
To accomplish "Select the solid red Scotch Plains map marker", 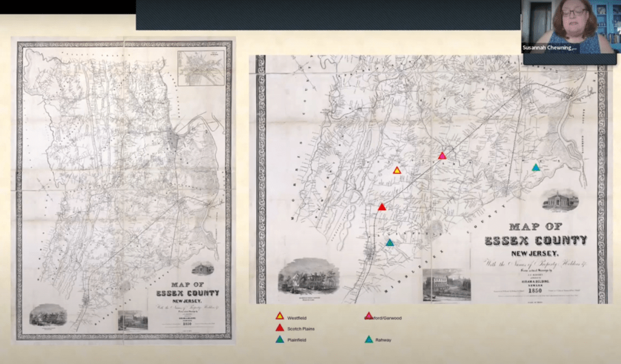I will pos(381,207).
